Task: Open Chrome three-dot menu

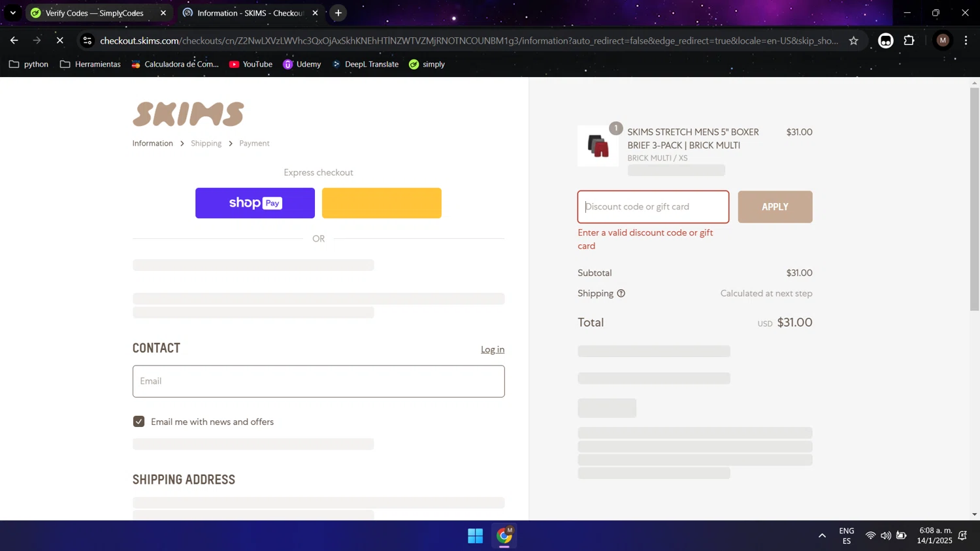Action: pyautogui.click(x=966, y=40)
